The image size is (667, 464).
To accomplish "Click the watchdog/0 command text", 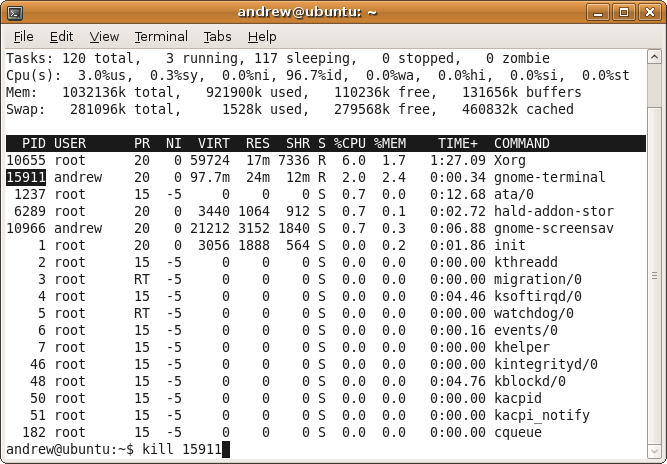I will pos(533,314).
